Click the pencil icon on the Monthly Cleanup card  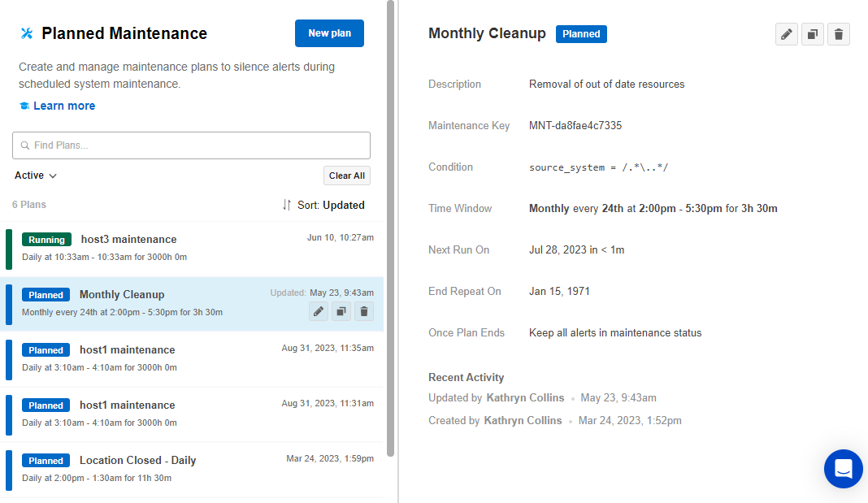(318, 311)
